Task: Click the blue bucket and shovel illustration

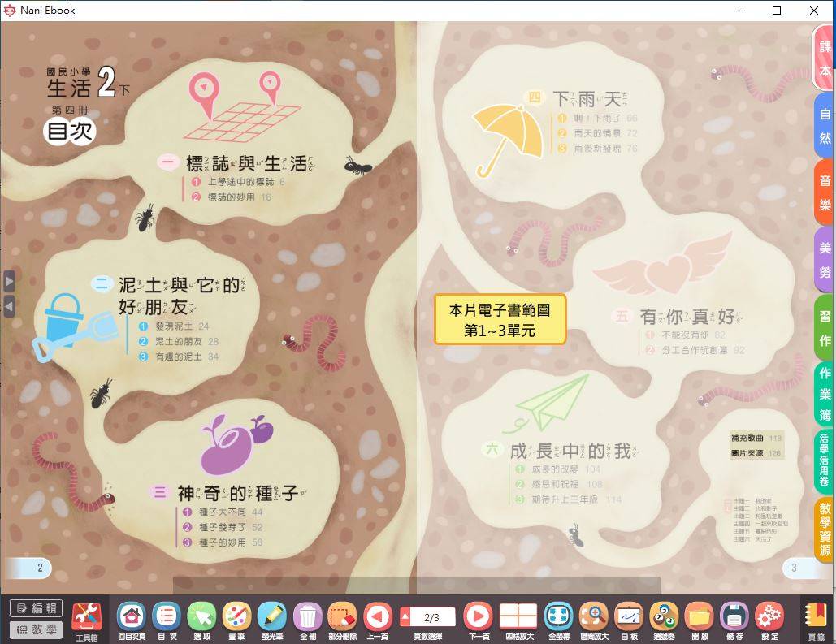Action: coord(76,327)
